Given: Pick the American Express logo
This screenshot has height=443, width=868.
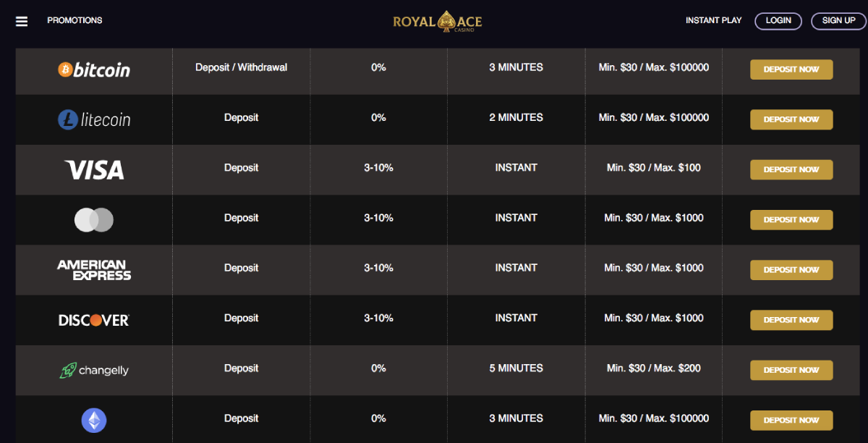Looking at the screenshot, I should tap(94, 270).
